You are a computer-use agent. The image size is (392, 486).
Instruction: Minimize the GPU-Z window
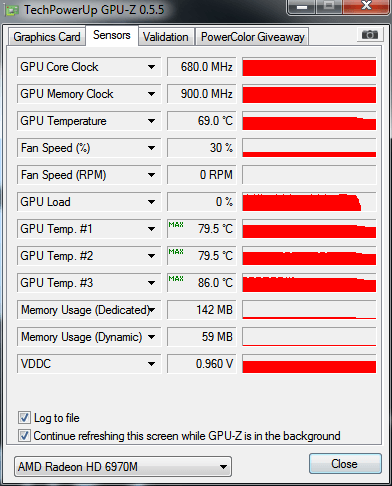coord(302,6)
